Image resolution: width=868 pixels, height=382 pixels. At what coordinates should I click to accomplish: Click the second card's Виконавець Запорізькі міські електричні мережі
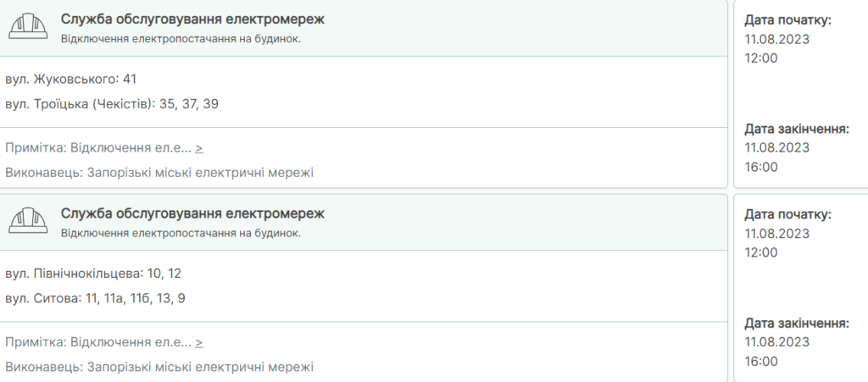159,367
